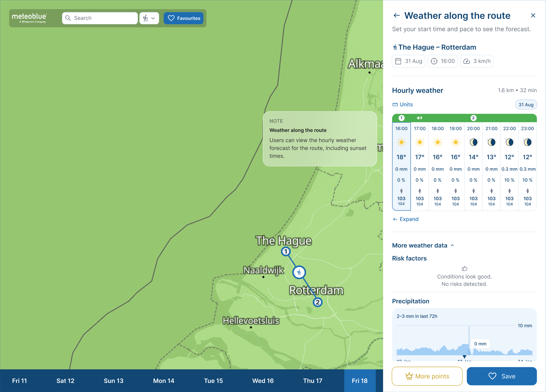
Task: Select the 21:00 hourly column
Action: coord(491,166)
